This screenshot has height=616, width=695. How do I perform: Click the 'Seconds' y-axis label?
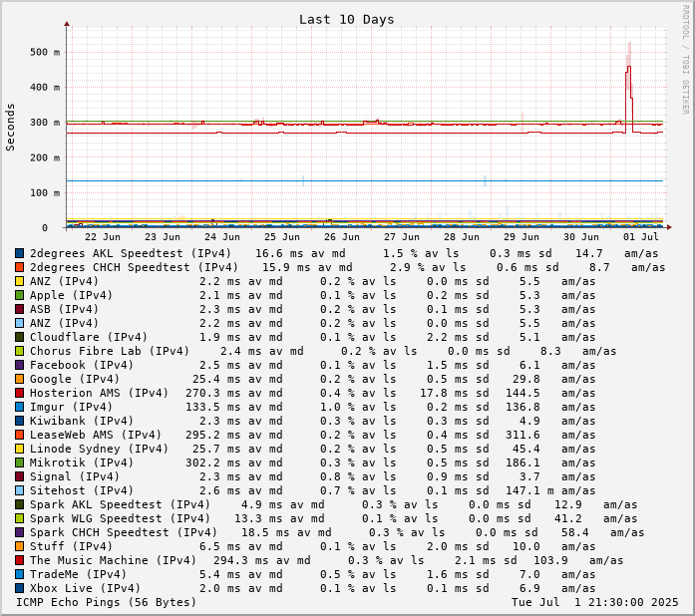pos(10,128)
